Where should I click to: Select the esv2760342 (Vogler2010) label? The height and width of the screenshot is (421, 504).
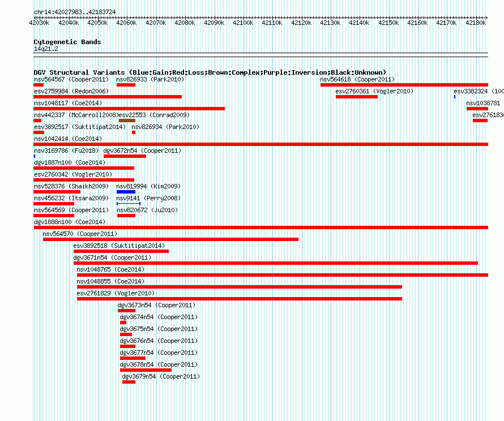tap(73, 174)
